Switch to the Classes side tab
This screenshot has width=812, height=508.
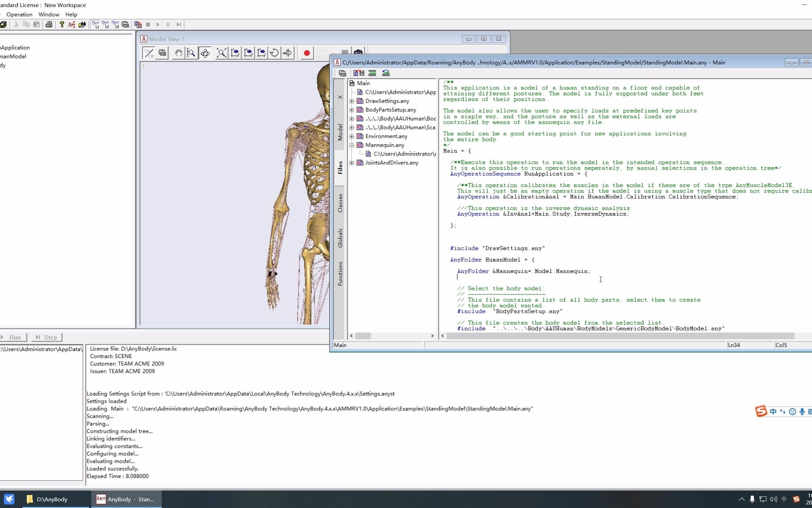tap(340, 203)
